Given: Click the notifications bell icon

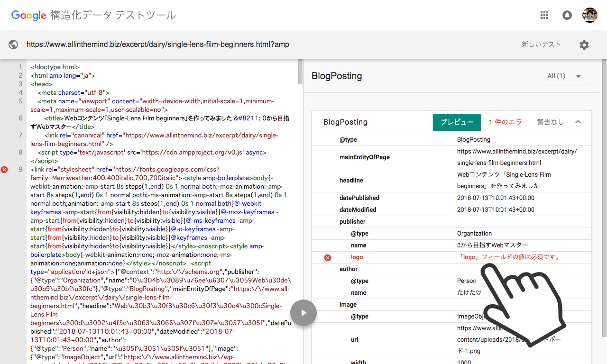Looking at the screenshot, I should click(x=567, y=15).
